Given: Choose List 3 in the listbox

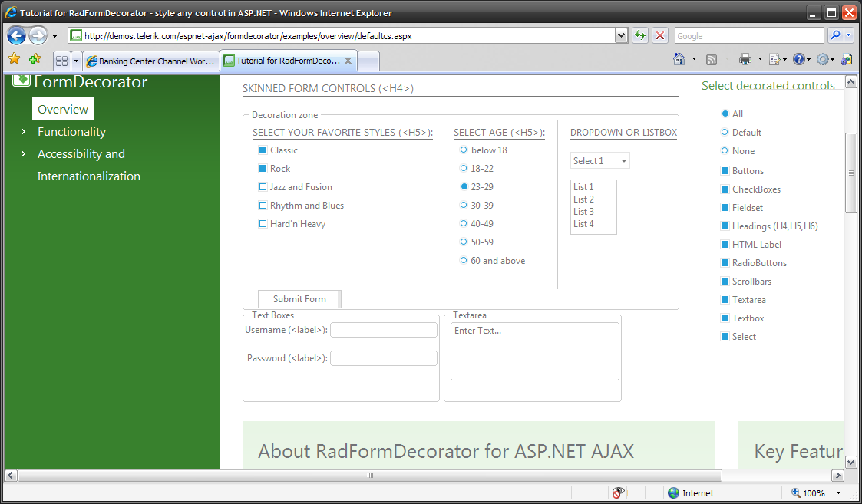Looking at the screenshot, I should pos(583,212).
